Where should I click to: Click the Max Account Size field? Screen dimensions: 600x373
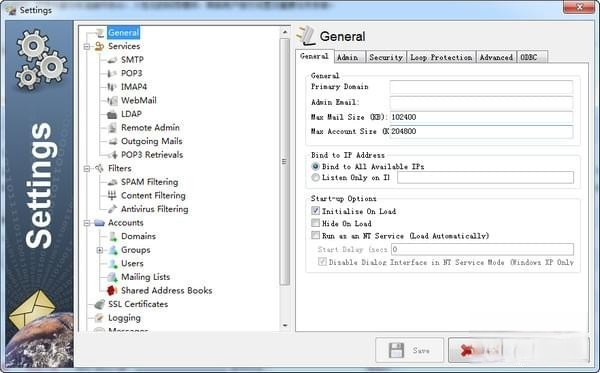click(x=481, y=132)
